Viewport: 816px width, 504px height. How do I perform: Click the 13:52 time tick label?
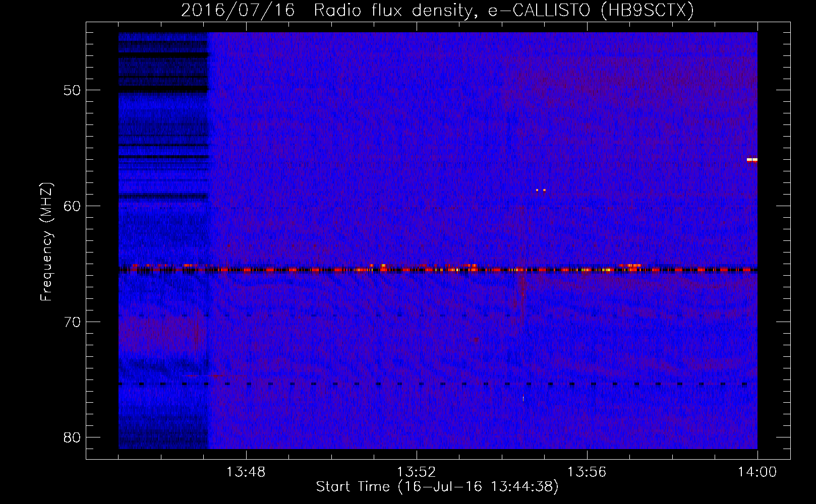[x=416, y=472]
